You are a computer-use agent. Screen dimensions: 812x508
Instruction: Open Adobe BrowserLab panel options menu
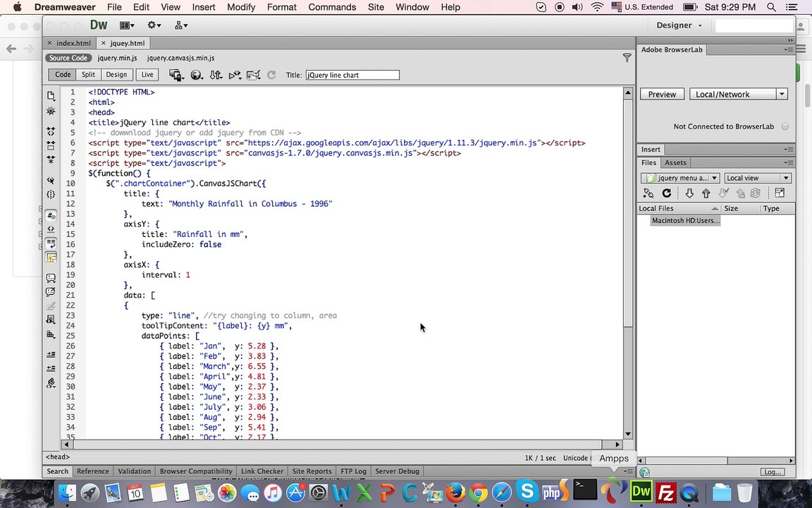tap(788, 50)
